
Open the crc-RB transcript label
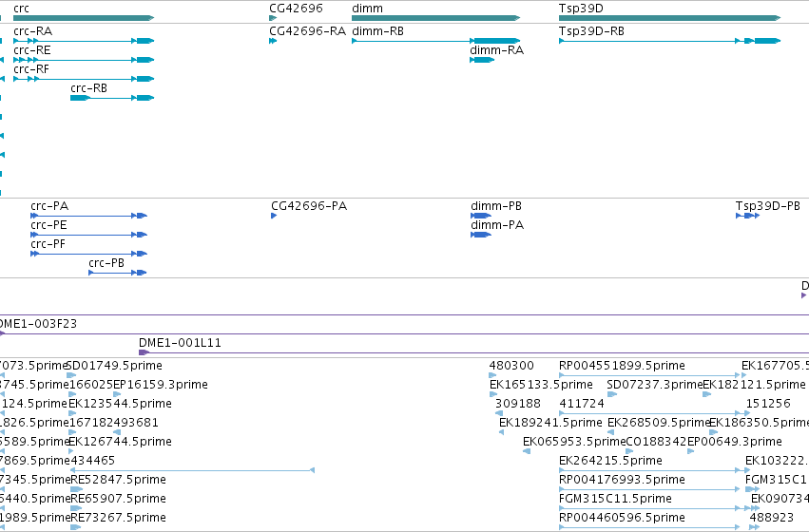[x=88, y=88]
